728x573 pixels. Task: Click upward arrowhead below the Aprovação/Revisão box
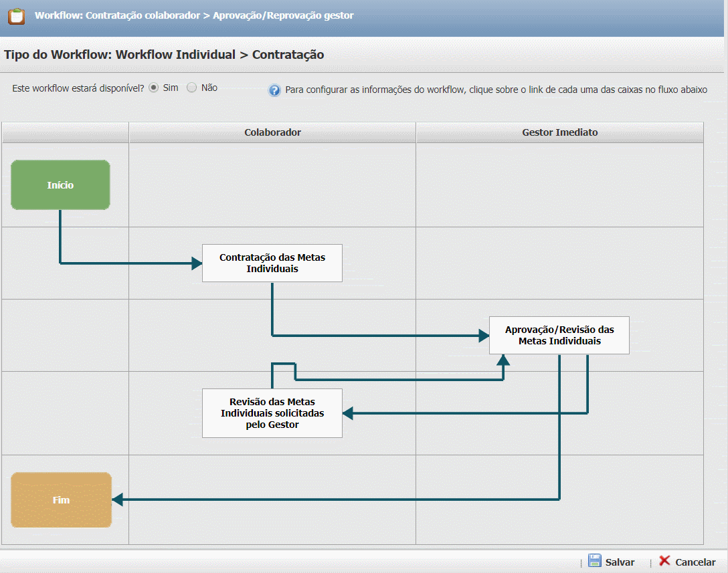tap(503, 360)
